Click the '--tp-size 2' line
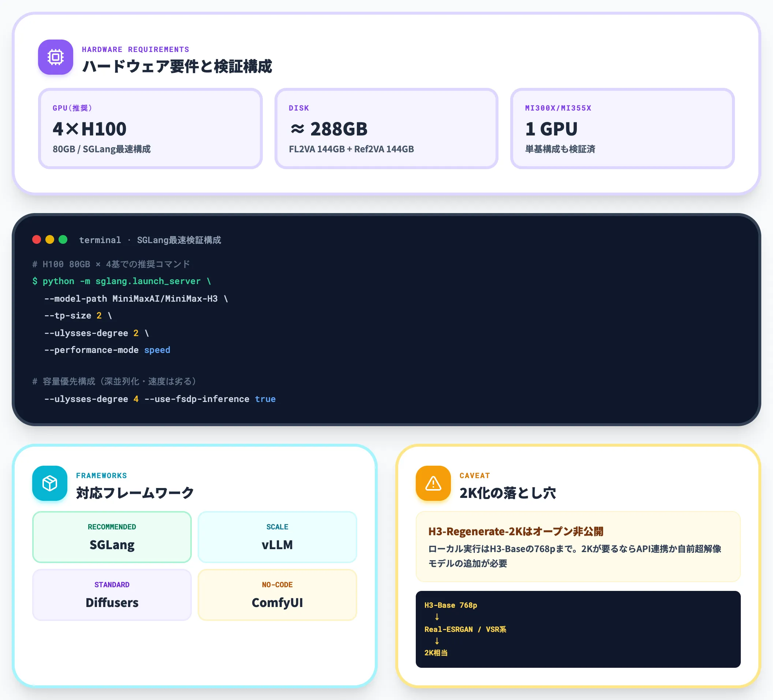The image size is (773, 700). tap(78, 316)
